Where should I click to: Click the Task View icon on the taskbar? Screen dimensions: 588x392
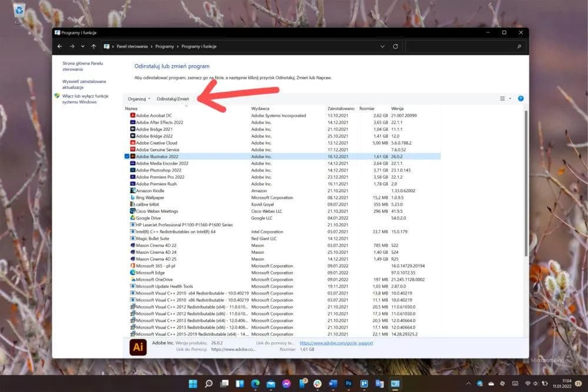223,384
